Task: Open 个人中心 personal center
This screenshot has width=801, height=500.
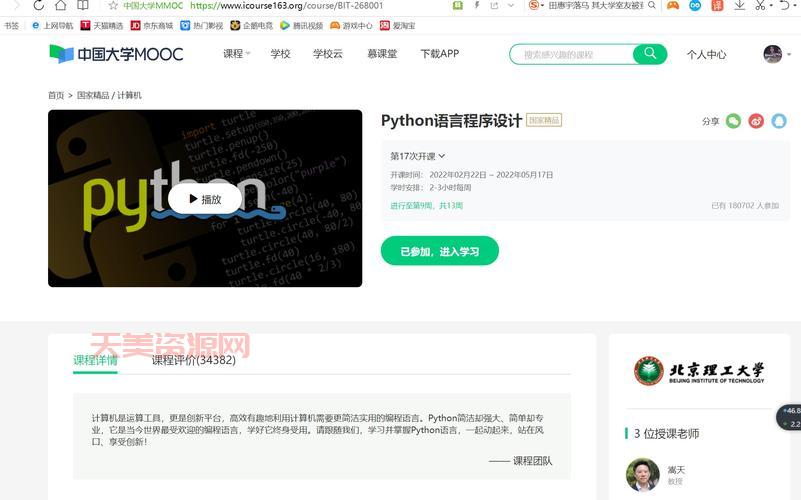Action: pyautogui.click(x=706, y=54)
